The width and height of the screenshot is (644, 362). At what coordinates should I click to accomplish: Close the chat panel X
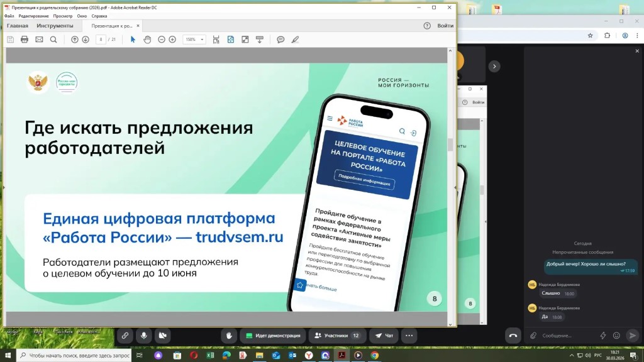pyautogui.click(x=637, y=51)
